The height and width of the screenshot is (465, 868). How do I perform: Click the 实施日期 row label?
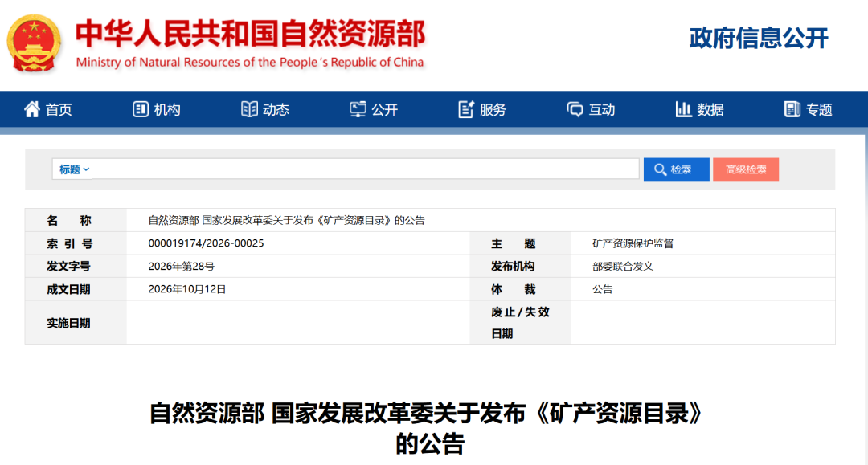[68, 324]
